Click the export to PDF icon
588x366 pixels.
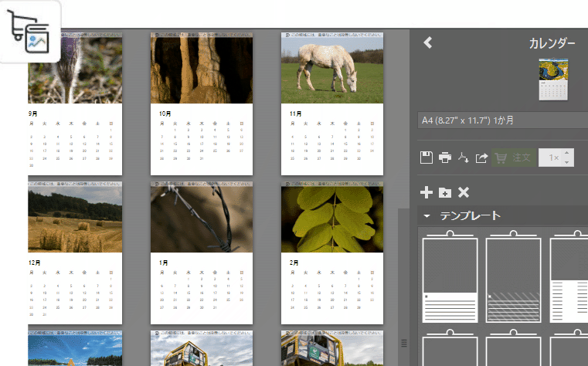click(x=463, y=158)
